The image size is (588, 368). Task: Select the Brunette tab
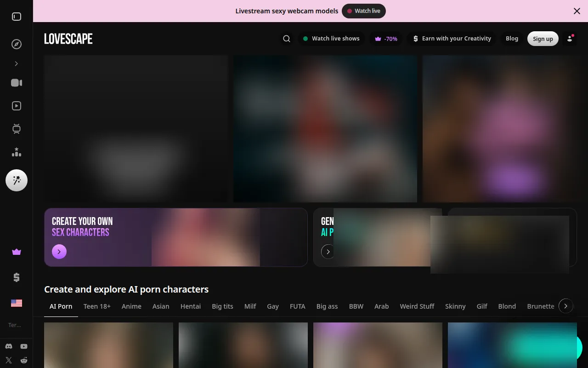541,306
